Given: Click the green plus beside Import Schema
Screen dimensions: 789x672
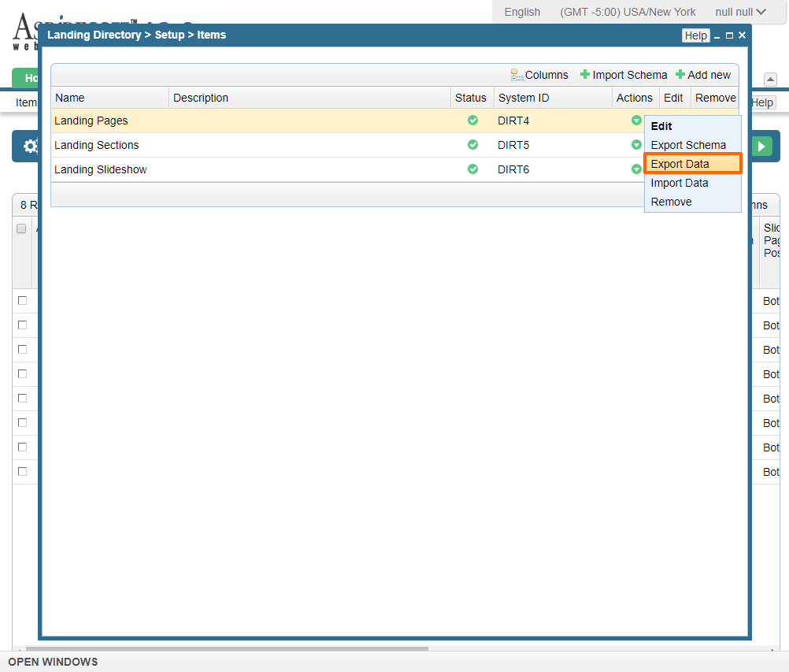Looking at the screenshot, I should tap(585, 75).
